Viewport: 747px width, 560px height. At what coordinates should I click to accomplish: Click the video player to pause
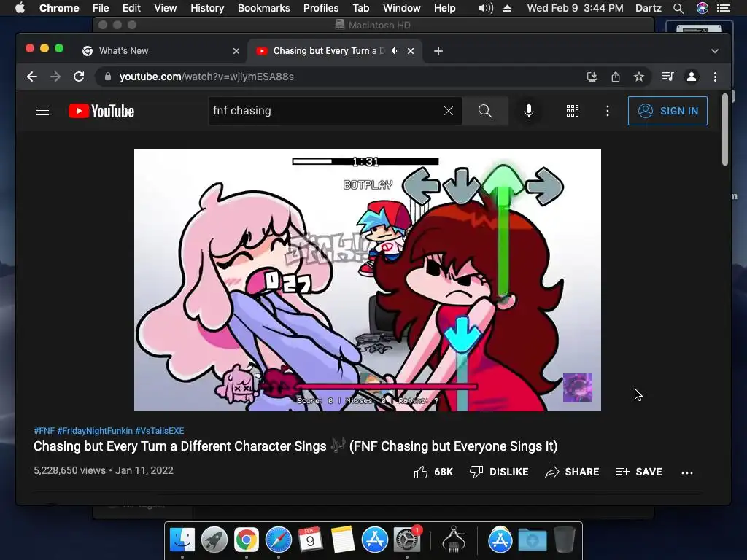pyautogui.click(x=368, y=280)
